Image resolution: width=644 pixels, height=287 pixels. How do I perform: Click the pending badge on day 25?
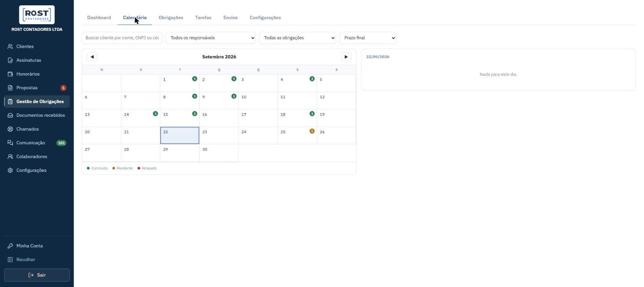(312, 131)
